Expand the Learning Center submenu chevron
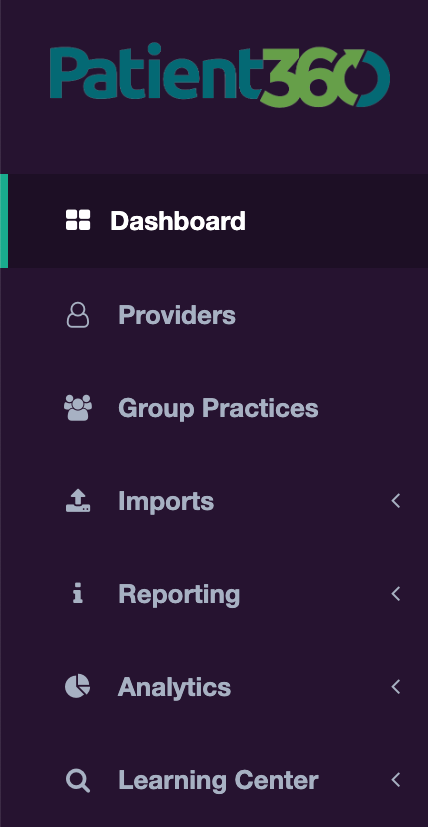The width and height of the screenshot is (428, 827). 396,781
